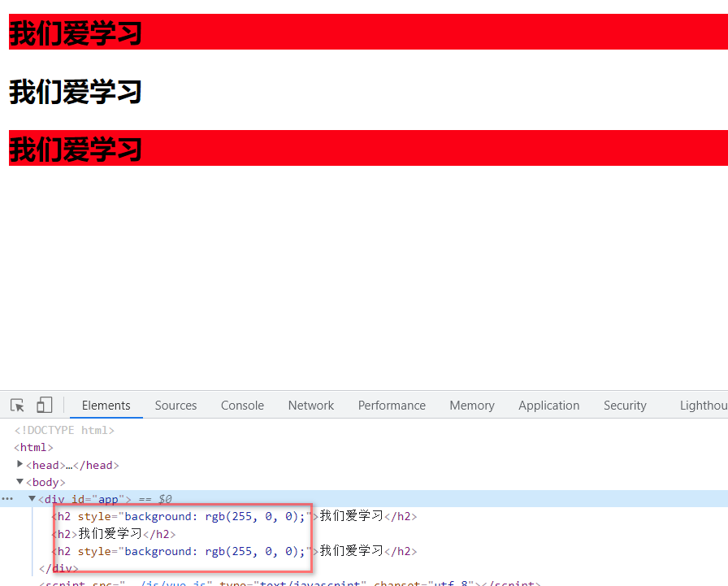Switch to the Elements tab
Image resolution: width=728 pixels, height=586 pixels.
(x=106, y=406)
